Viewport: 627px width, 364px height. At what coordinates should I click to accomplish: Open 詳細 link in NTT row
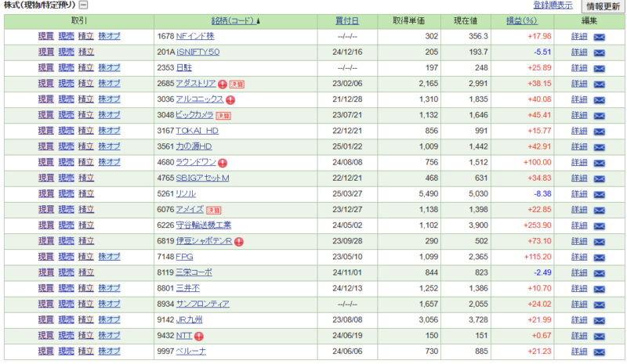(x=579, y=336)
